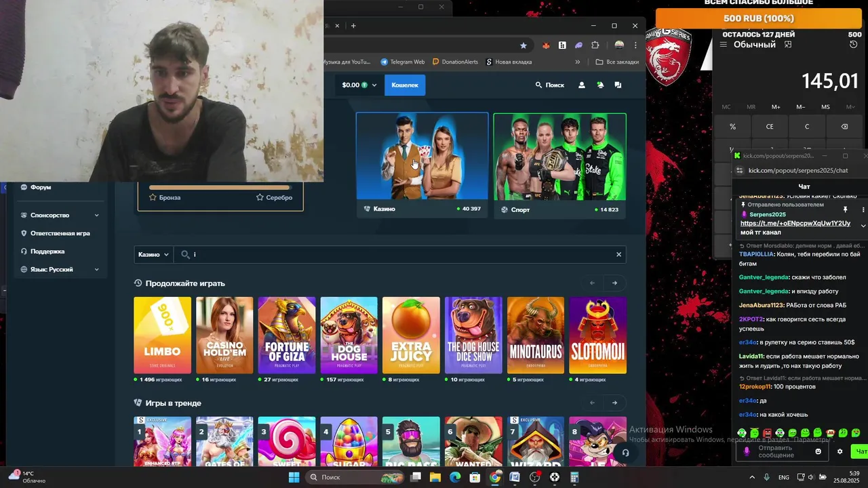Expand Спонсорство sidebar section
This screenshot has height=488, width=868.
tap(60, 215)
